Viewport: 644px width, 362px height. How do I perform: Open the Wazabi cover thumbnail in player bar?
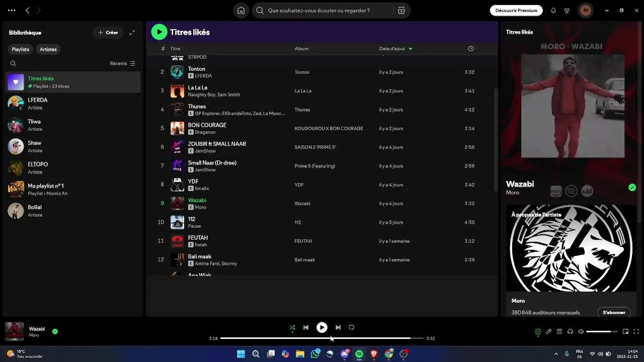click(14, 331)
